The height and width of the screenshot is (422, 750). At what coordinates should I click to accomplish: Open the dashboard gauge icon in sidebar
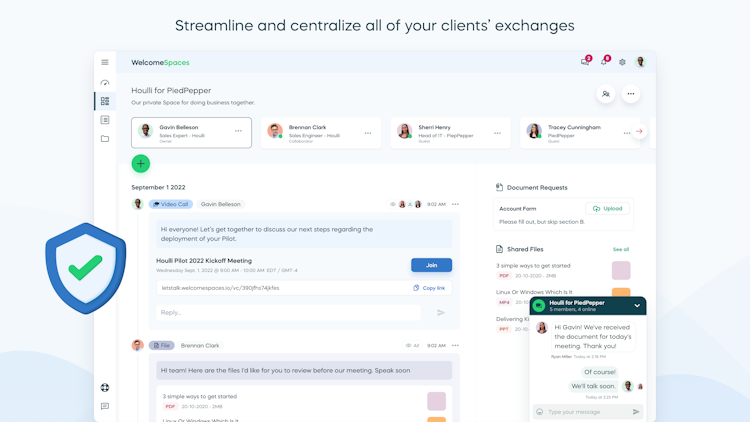pos(105,82)
